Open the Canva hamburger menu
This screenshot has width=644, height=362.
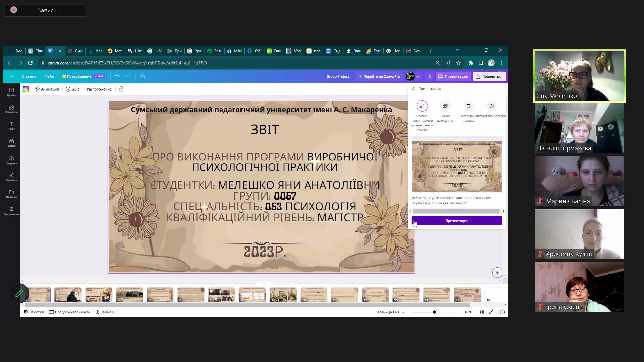[x=11, y=76]
